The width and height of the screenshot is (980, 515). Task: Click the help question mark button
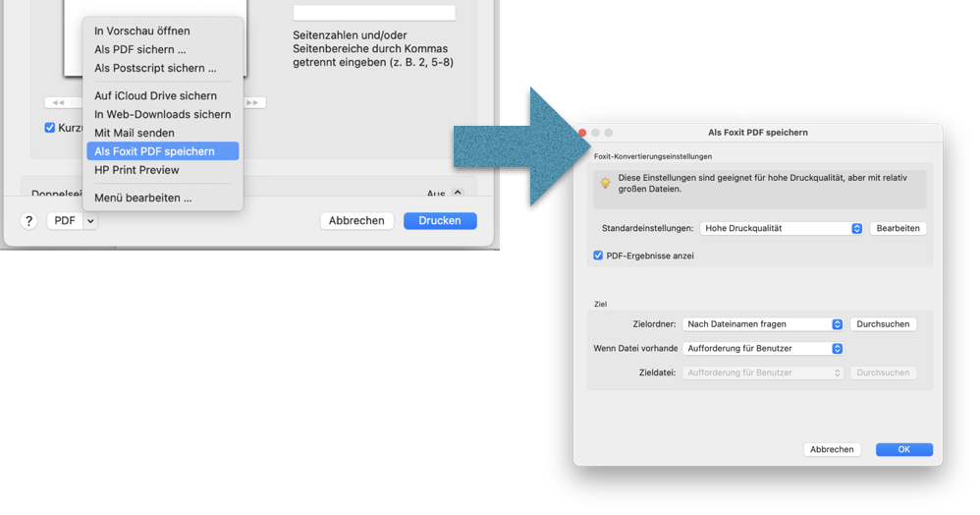(x=29, y=221)
